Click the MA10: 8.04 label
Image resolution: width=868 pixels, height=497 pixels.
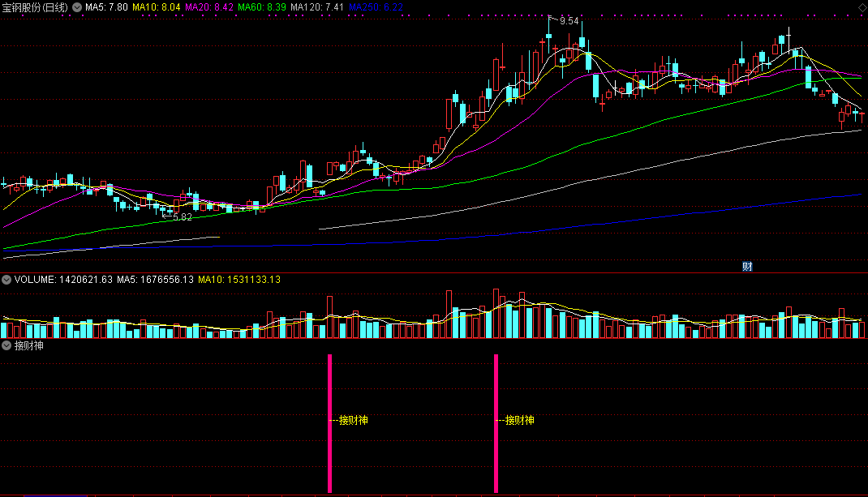point(157,8)
